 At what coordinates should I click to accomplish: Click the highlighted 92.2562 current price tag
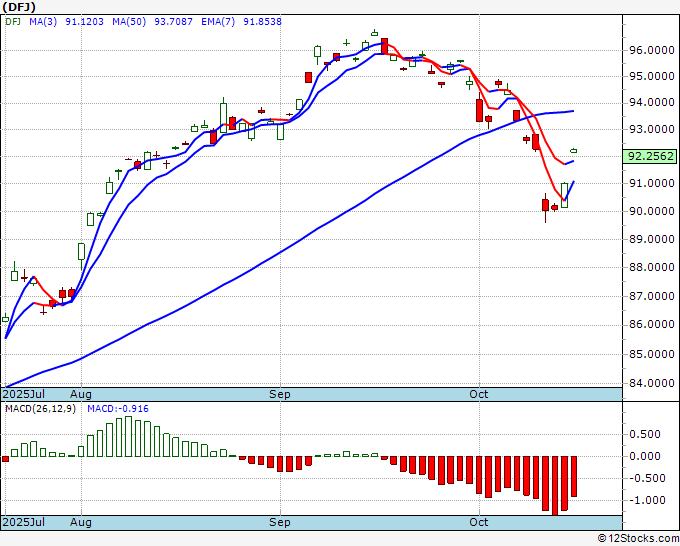pyautogui.click(x=650, y=156)
